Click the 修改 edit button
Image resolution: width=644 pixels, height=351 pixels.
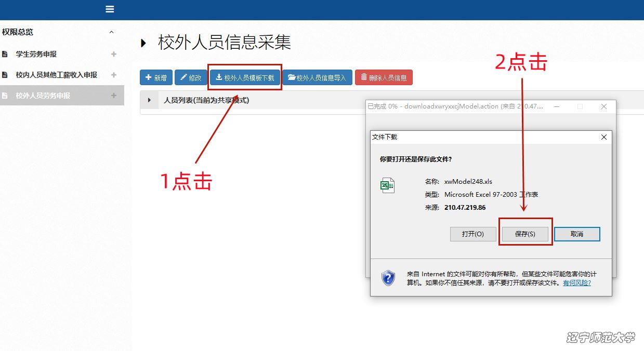click(191, 77)
